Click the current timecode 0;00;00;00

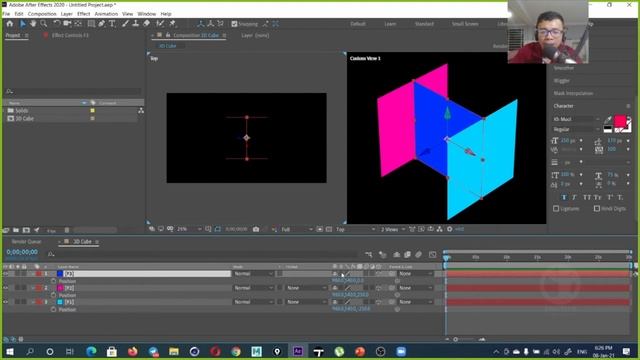point(22,252)
